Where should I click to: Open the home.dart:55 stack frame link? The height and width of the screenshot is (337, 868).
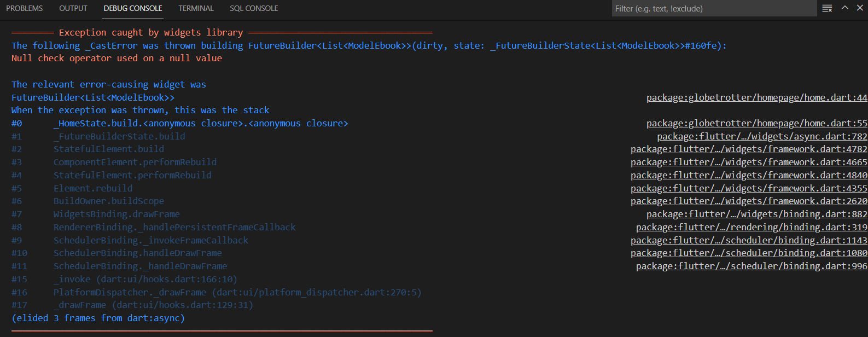pyautogui.click(x=756, y=124)
